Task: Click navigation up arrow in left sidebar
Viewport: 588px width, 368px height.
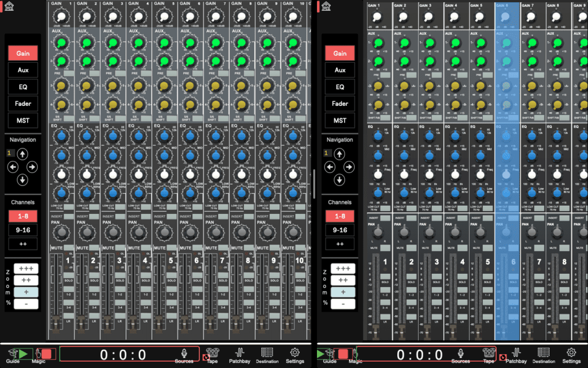Action: pyautogui.click(x=22, y=154)
